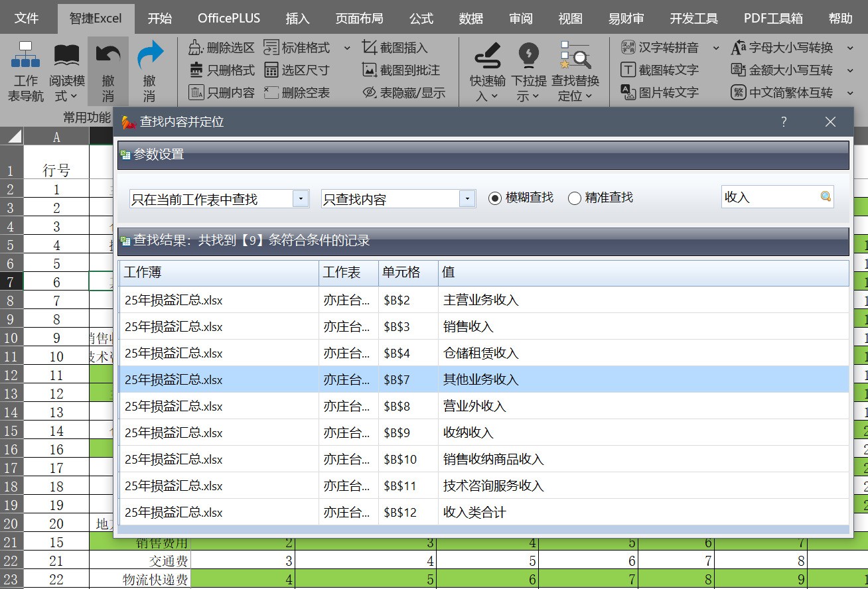The width and height of the screenshot is (868, 589).
Task: Expand the 只查找内容 search type dropdown
Action: coord(467,199)
